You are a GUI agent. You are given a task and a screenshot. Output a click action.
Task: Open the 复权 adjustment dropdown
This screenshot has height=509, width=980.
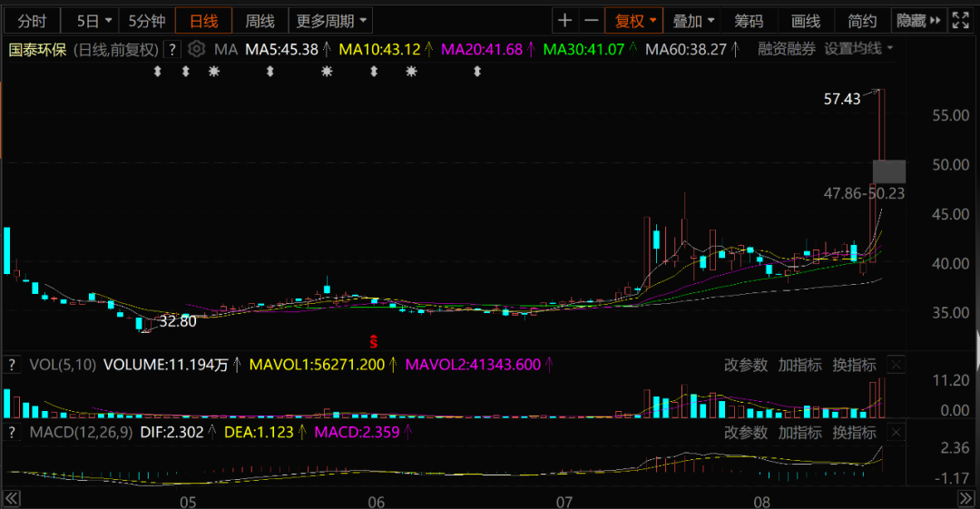pyautogui.click(x=634, y=21)
